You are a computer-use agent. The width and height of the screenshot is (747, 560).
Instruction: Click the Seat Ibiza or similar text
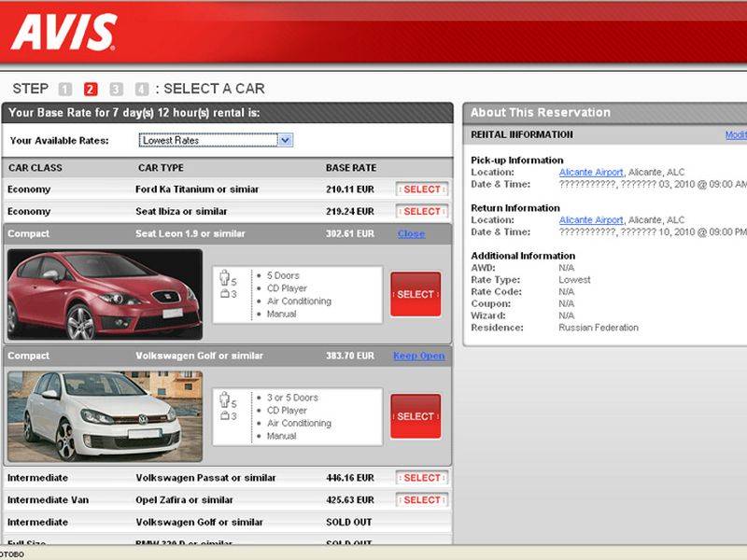(x=181, y=211)
